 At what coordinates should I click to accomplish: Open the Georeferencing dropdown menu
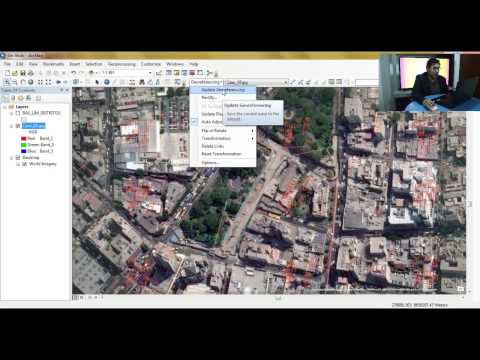pyautogui.click(x=206, y=82)
